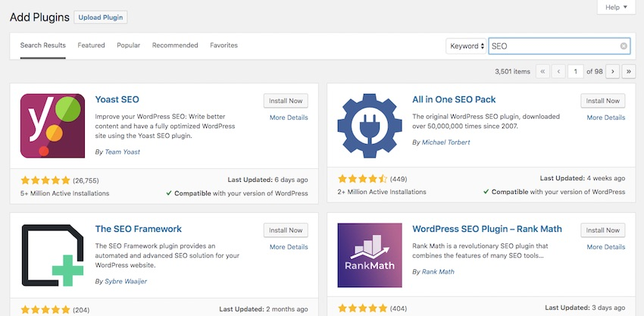View More Details for Rank Math

pyautogui.click(x=606, y=247)
